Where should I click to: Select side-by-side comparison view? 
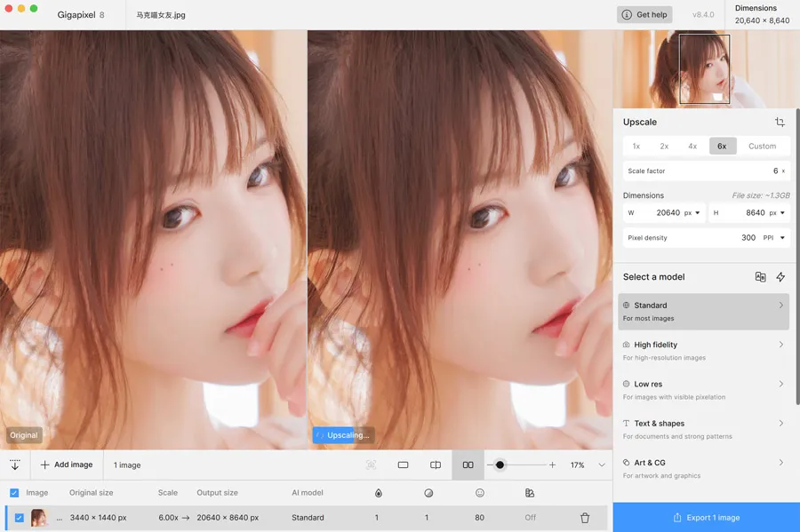coord(468,465)
